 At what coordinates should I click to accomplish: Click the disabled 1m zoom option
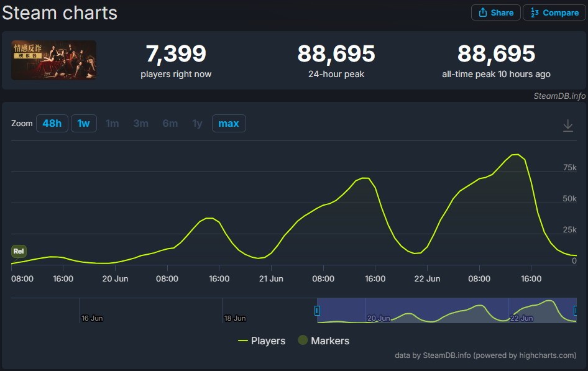click(x=113, y=124)
